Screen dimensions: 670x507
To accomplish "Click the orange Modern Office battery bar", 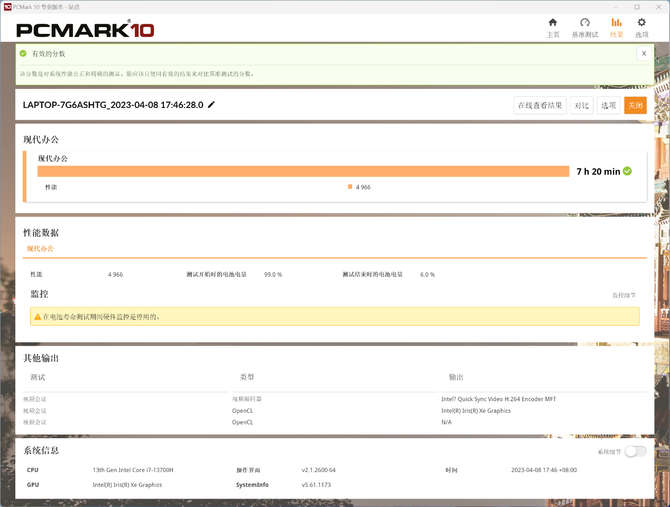I will click(x=303, y=171).
